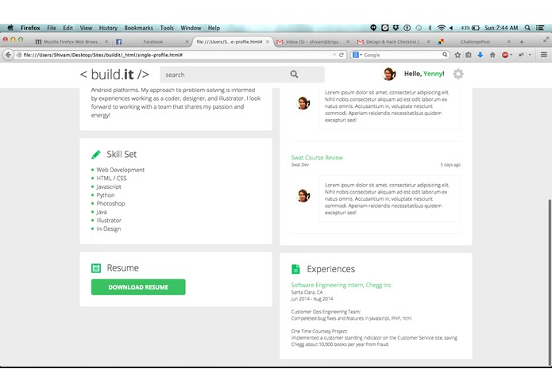
Task: Open the Notification Center icon
Action: (540, 28)
